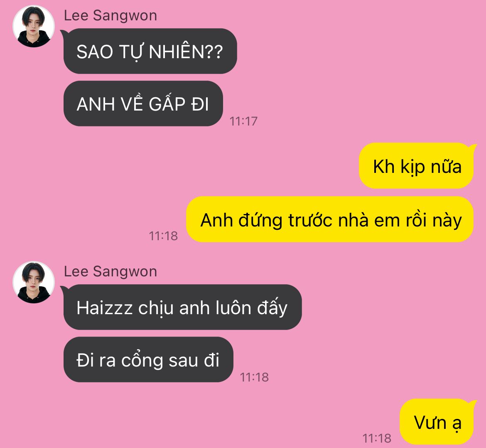Viewport: 486px width, 448px height.
Task: Open the first Lee Sangwon profile avatar
Action: pyautogui.click(x=34, y=26)
